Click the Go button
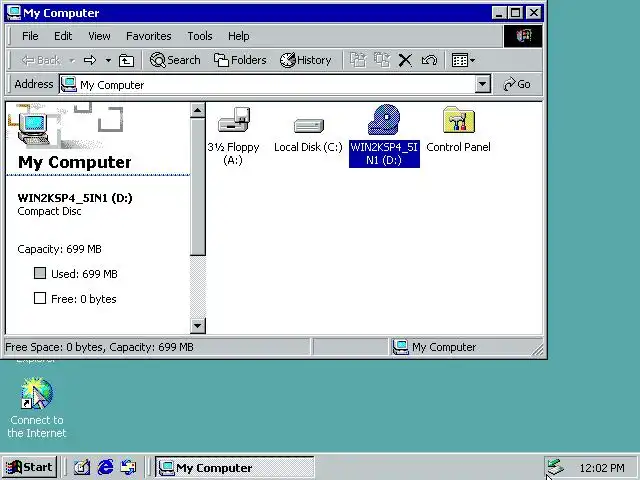This screenshot has width=640, height=480. click(x=517, y=84)
